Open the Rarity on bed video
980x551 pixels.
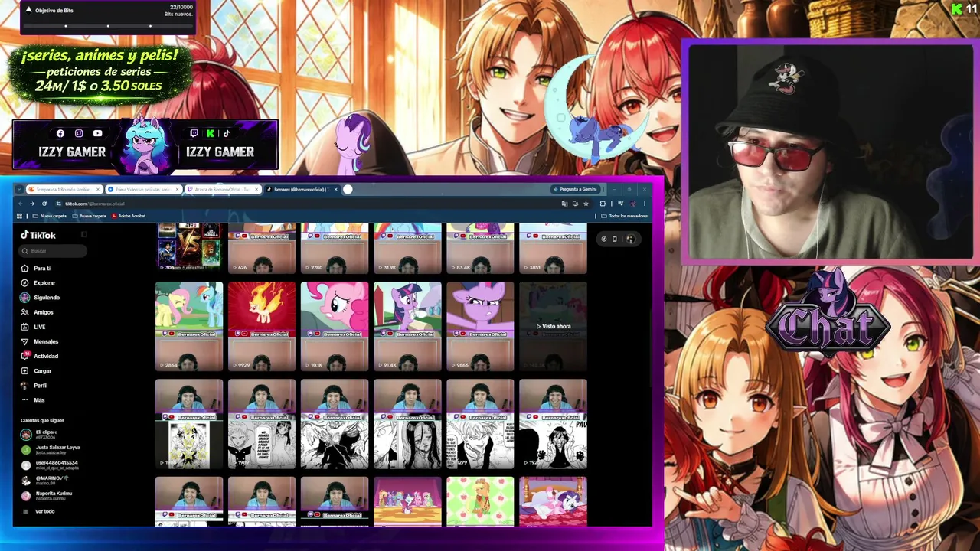pos(553,501)
